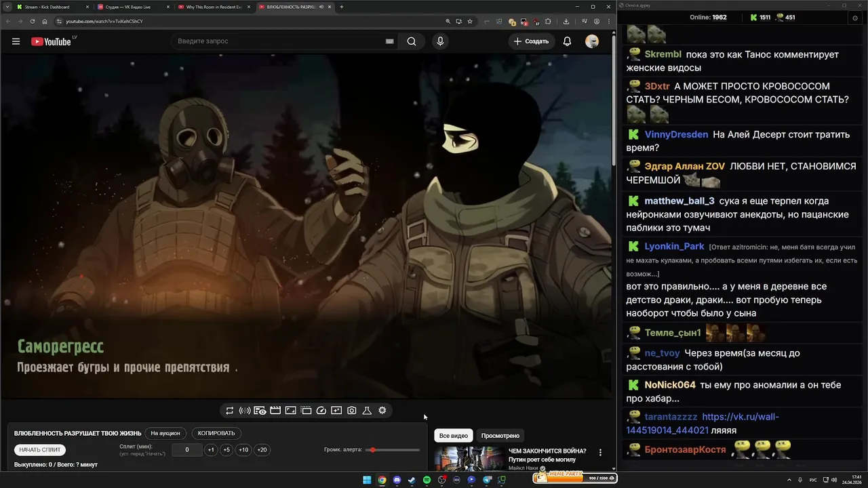
Task: Open Steam from the taskbar
Action: click(412, 480)
